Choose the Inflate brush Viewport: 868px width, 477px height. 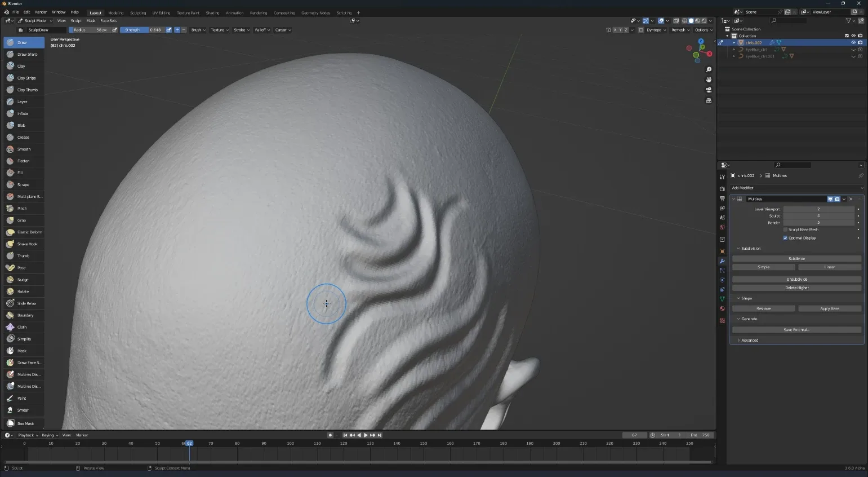coord(24,114)
